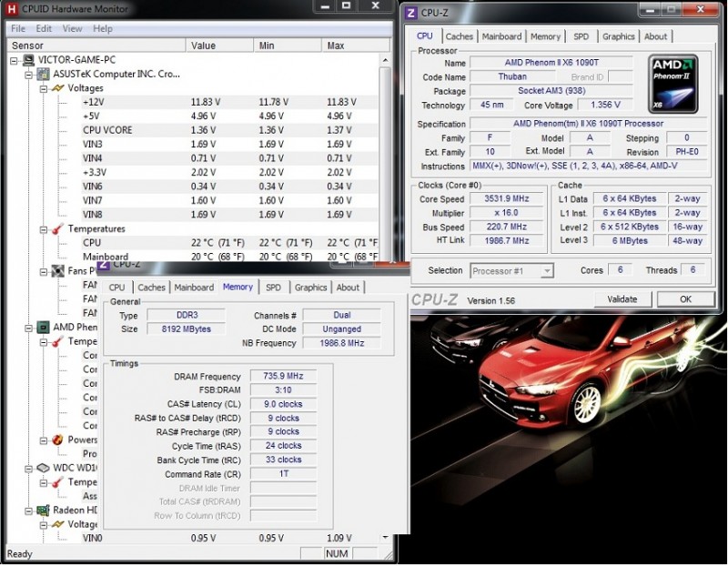Select Graphics tab in CPU-Z memory window
The image size is (728, 566).
(310, 288)
